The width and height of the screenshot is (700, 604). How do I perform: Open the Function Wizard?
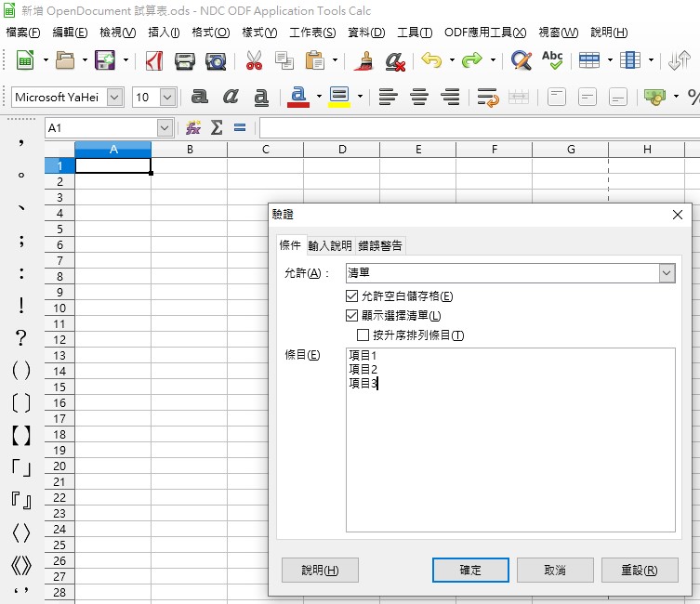193,128
